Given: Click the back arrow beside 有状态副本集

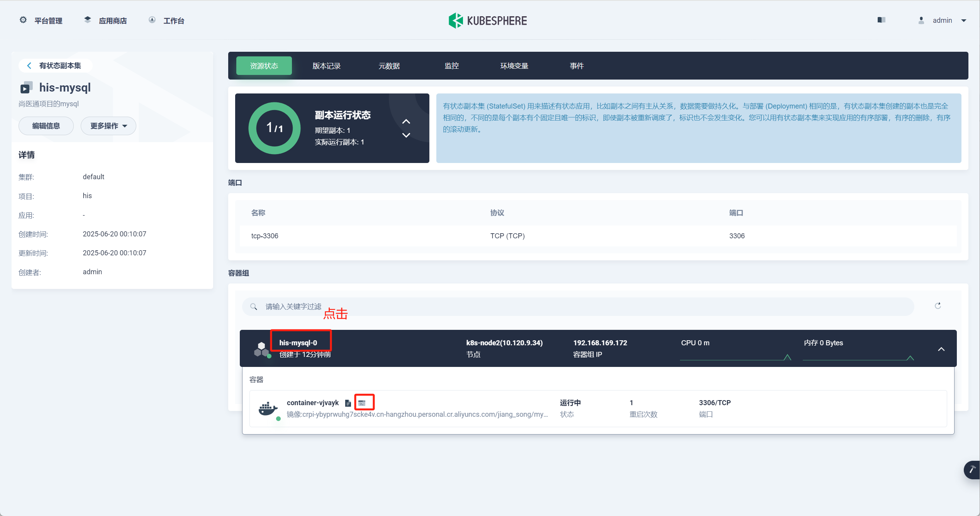Looking at the screenshot, I should click(x=29, y=66).
